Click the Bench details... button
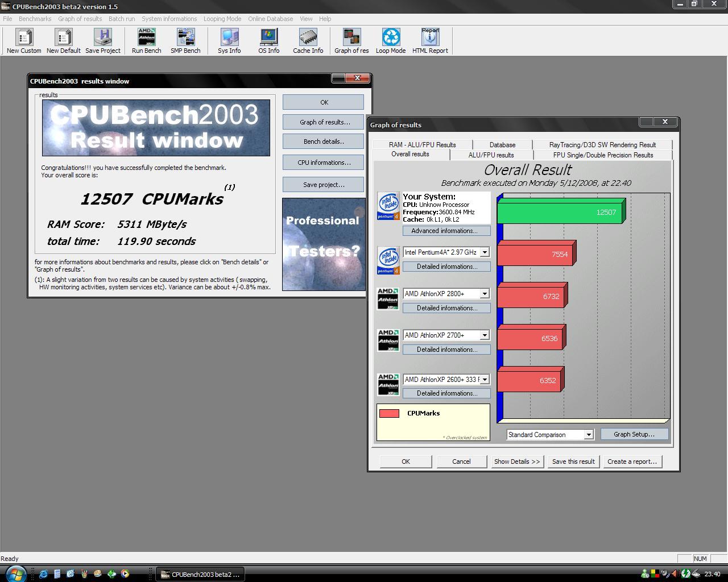This screenshot has width=728, height=582. pos(324,142)
